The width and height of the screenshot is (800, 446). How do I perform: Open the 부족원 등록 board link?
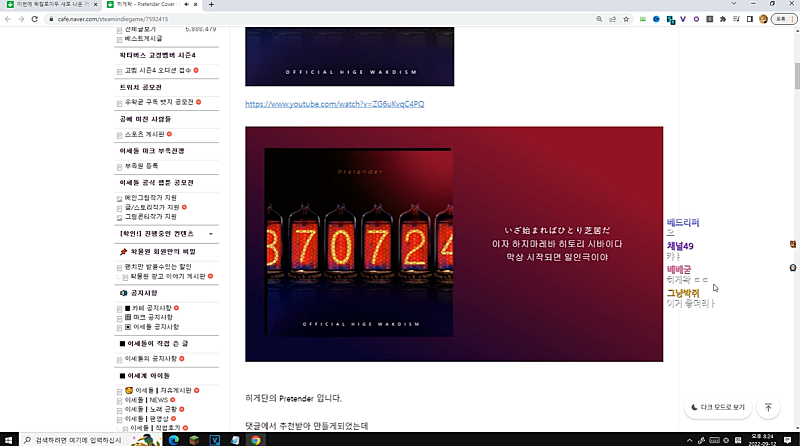[x=141, y=166]
